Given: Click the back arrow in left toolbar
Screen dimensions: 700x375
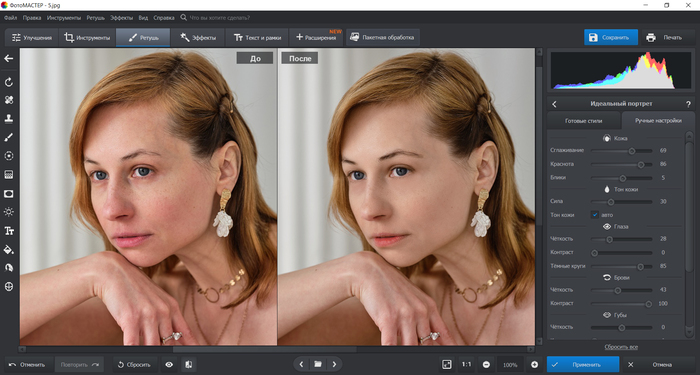Looking at the screenshot, I should click(9, 58).
